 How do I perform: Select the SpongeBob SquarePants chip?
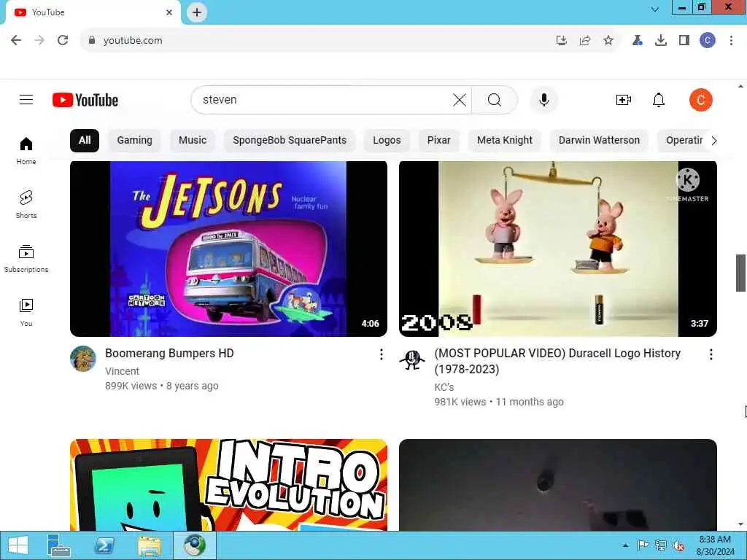290,141
